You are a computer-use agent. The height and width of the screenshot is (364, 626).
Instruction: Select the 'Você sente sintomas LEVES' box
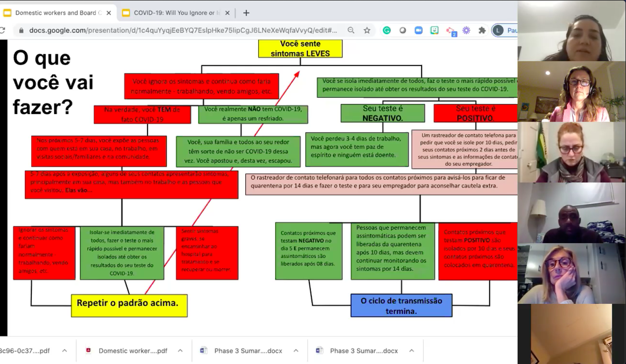(300, 48)
